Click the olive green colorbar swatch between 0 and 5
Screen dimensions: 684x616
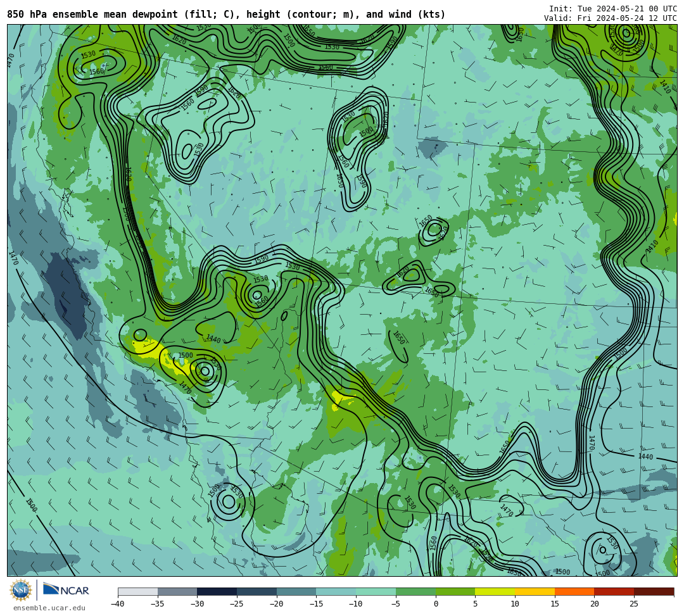point(455,591)
